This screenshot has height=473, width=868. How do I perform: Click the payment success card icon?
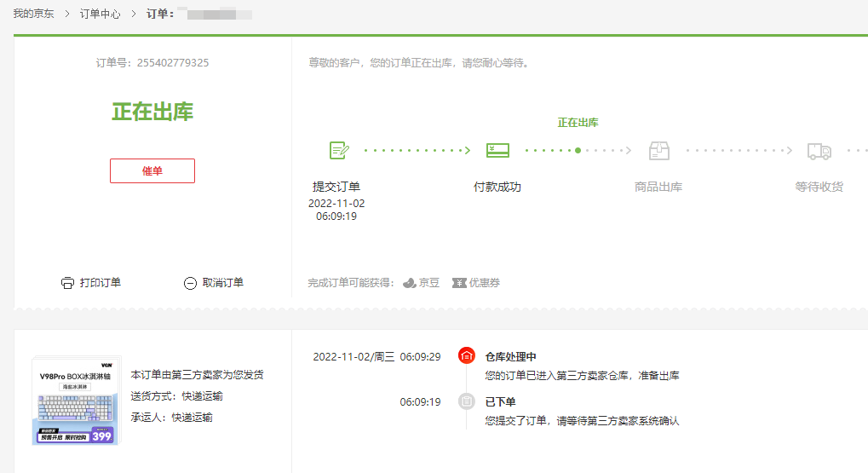pyautogui.click(x=497, y=151)
